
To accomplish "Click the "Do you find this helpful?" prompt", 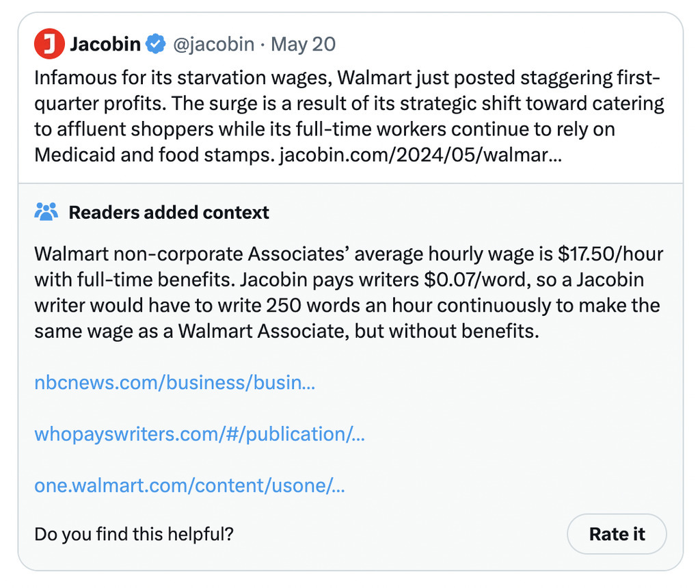I will (x=134, y=533).
